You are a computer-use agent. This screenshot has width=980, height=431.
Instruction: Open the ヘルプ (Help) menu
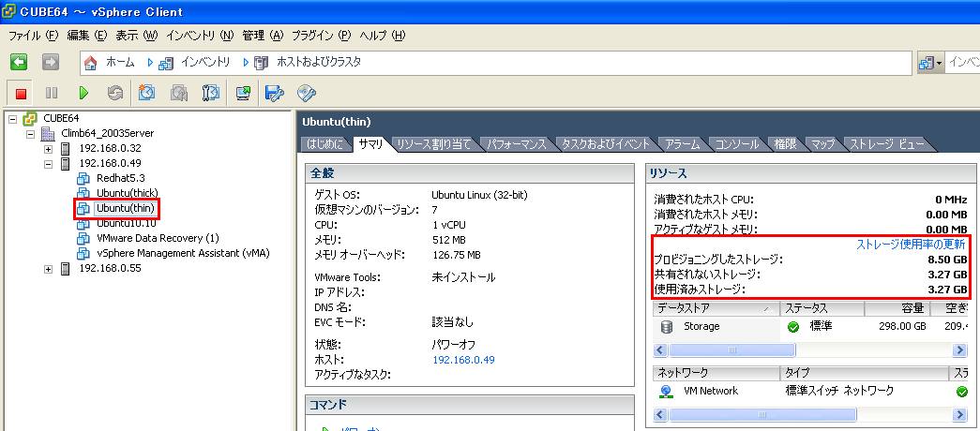point(382,36)
